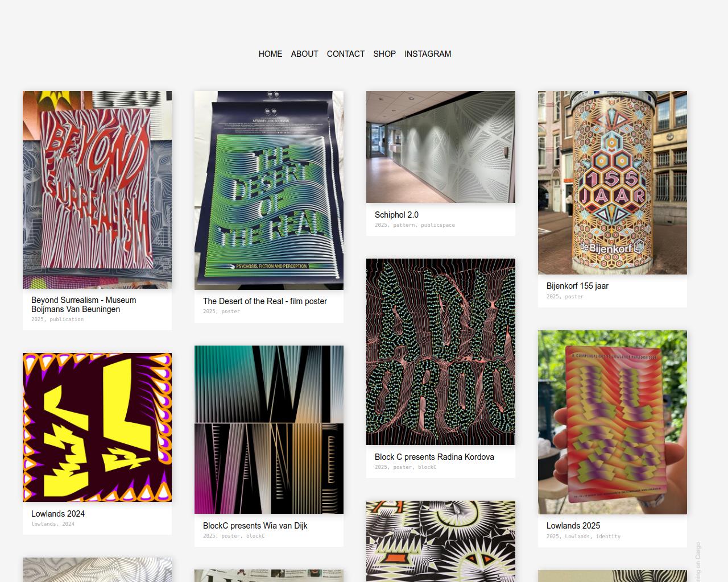This screenshot has width=728, height=582.
Task: Click 'The Desert of the Real - film poster' title
Action: point(265,301)
